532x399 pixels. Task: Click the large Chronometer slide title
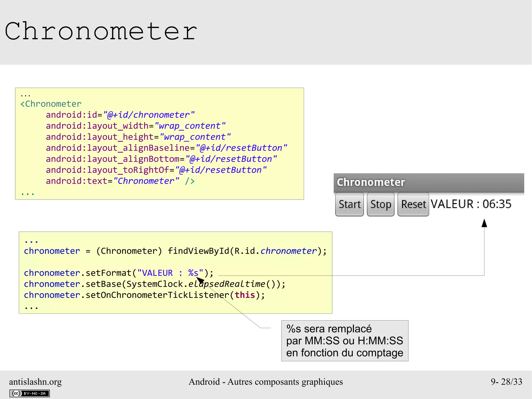(101, 31)
